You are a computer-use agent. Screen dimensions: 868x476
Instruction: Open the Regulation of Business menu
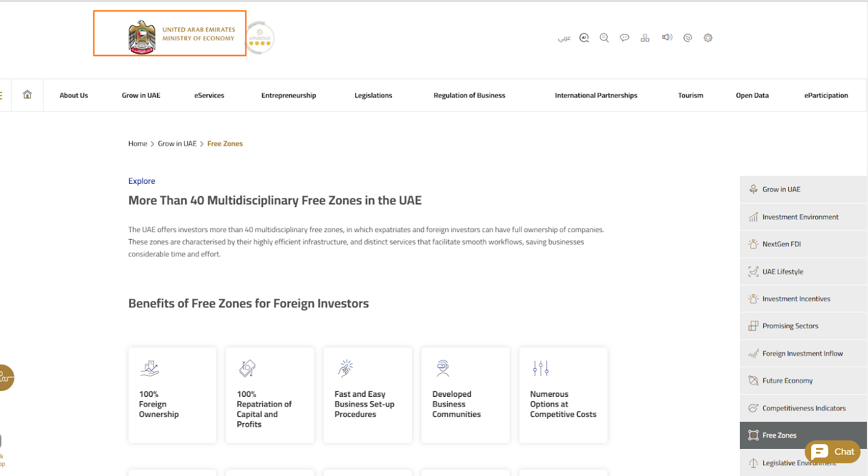tap(469, 95)
